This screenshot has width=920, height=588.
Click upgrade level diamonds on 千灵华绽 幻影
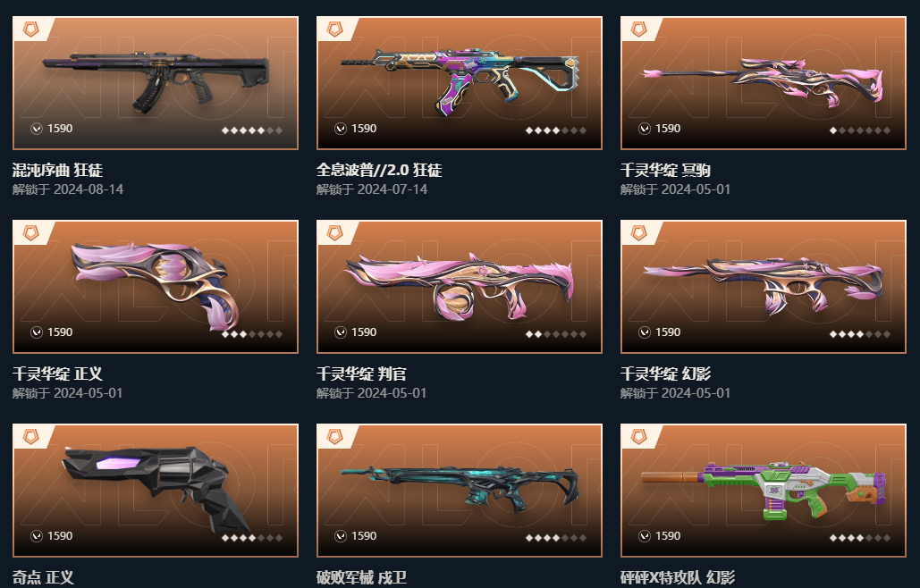coord(860,334)
